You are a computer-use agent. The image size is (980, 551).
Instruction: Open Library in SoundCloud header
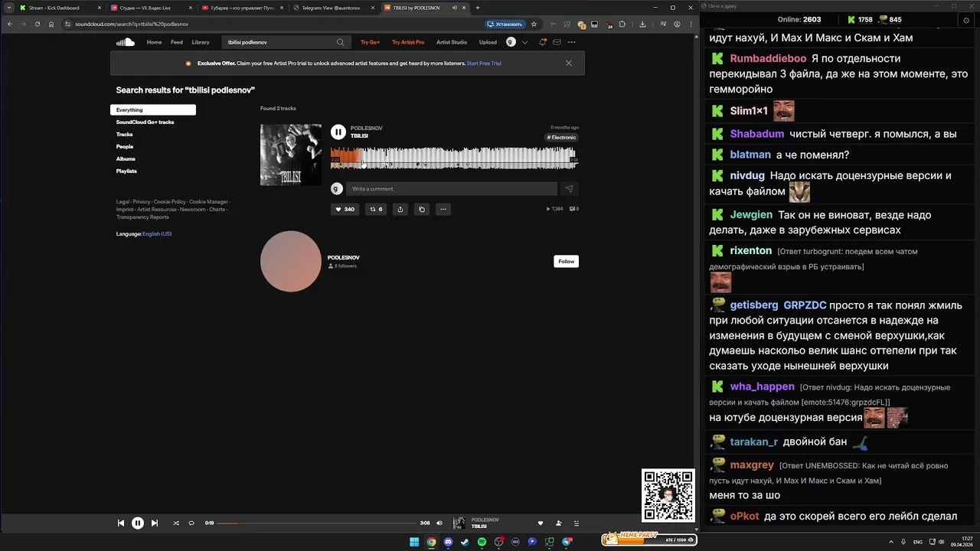201,42
